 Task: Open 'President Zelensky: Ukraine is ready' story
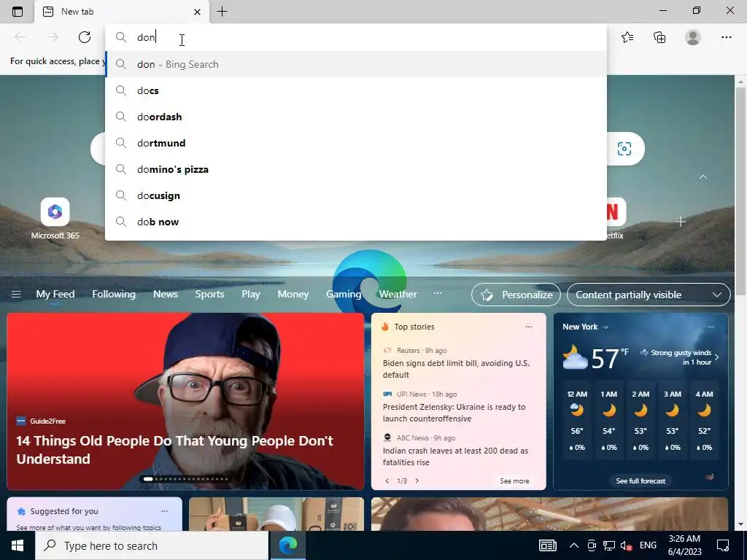click(x=454, y=413)
